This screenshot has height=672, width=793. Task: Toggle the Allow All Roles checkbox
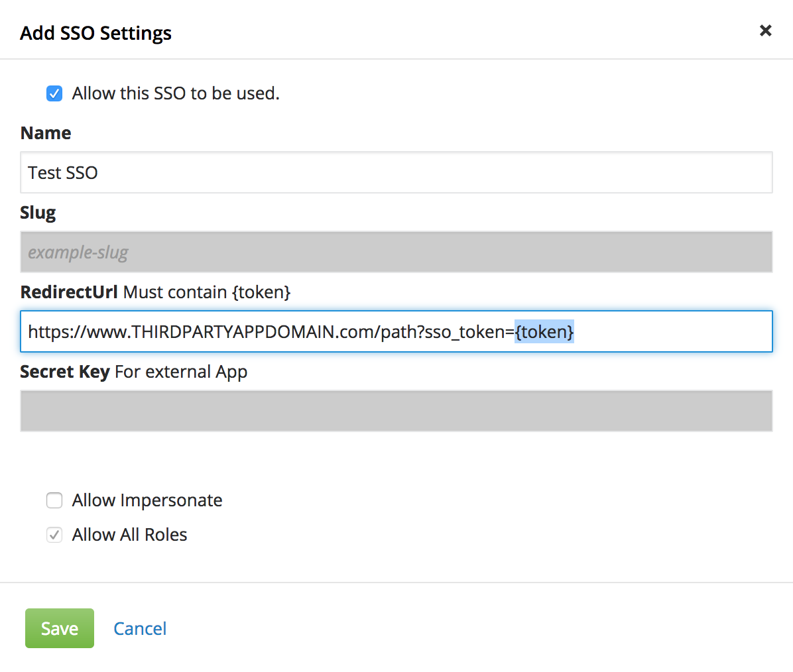click(54, 535)
